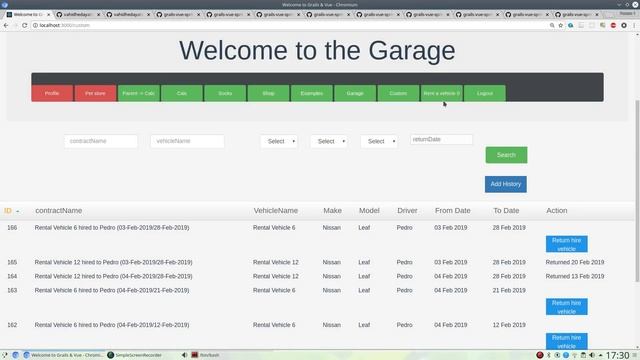Open the site info icon beside localhost

[x=35, y=25]
